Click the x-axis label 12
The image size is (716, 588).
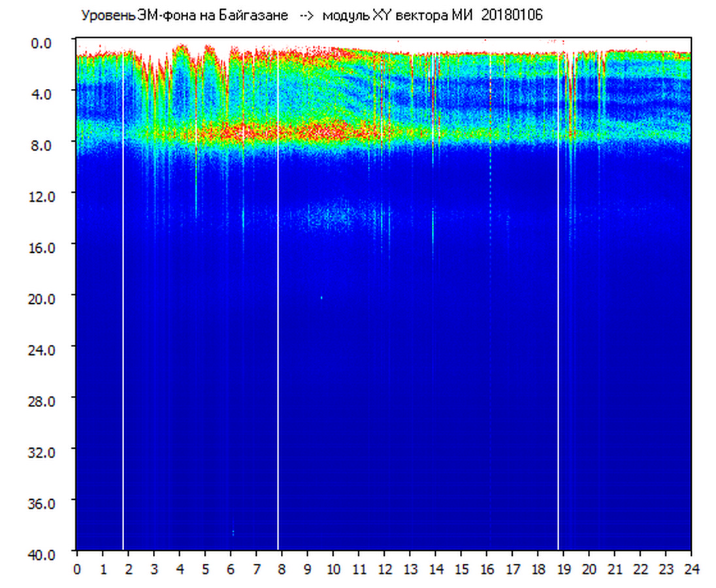click(384, 569)
